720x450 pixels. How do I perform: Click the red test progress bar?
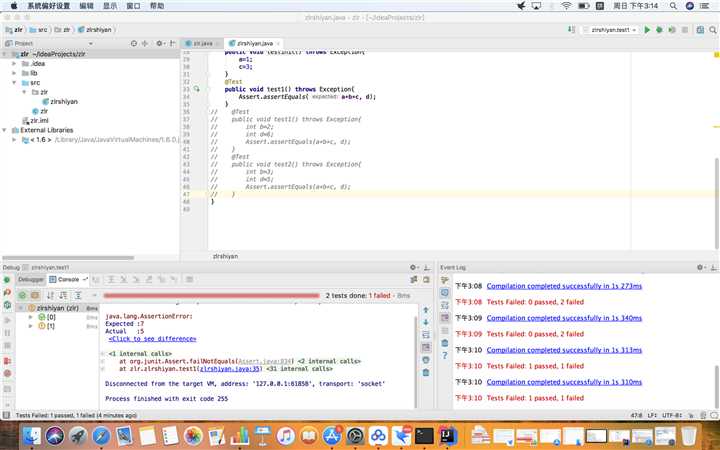pyautogui.click(x=210, y=296)
